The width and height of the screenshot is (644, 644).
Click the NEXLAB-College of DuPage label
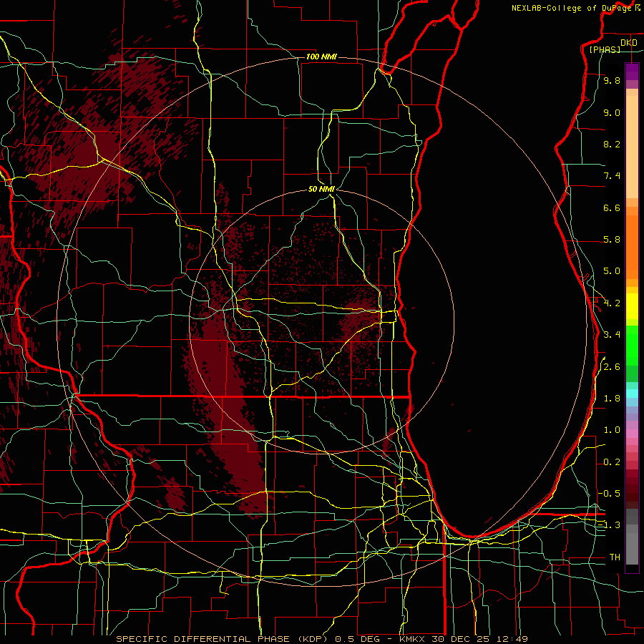pyautogui.click(x=571, y=8)
